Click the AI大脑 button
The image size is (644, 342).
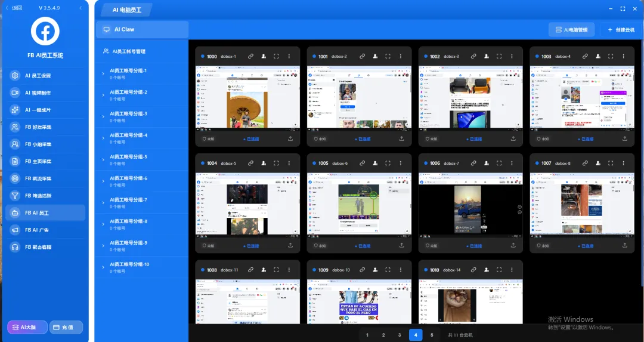27,327
